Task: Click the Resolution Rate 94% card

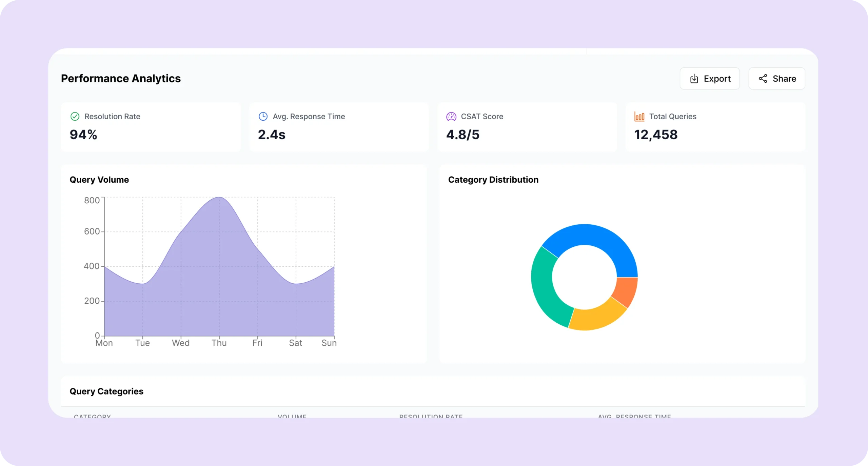Action: tap(151, 127)
